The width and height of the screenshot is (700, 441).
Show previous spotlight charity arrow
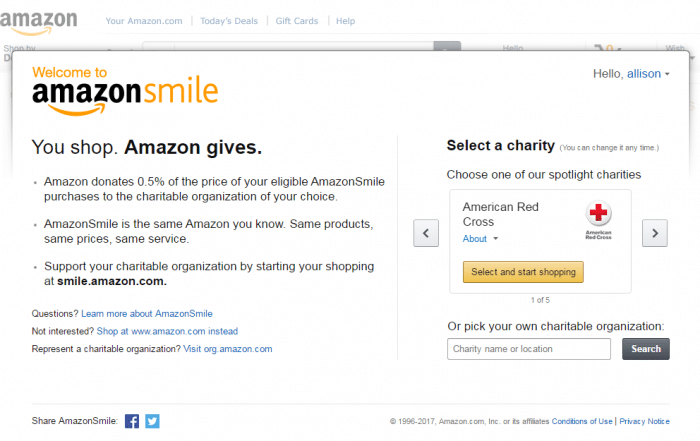click(426, 233)
